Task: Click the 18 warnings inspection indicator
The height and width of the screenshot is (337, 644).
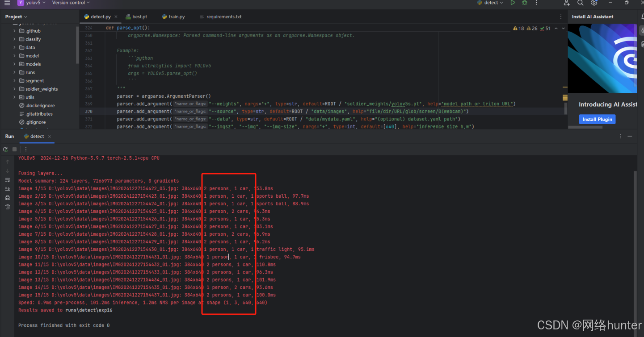Action: pos(518,28)
